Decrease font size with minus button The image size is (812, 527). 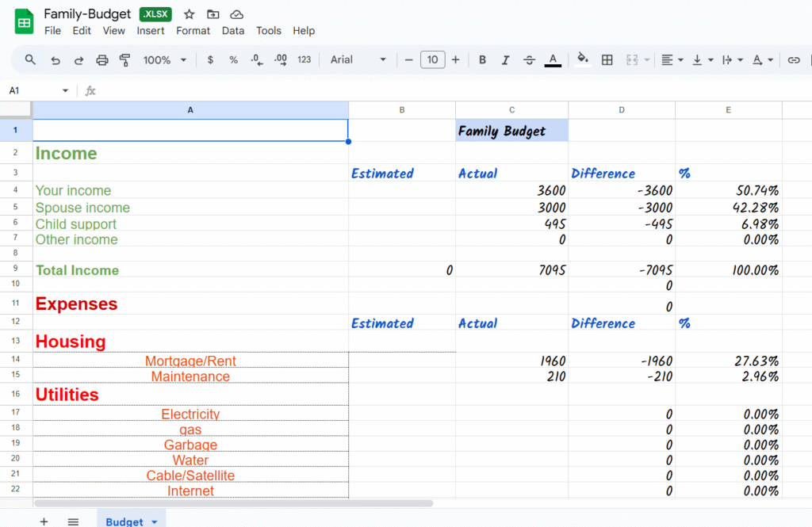[408, 60]
